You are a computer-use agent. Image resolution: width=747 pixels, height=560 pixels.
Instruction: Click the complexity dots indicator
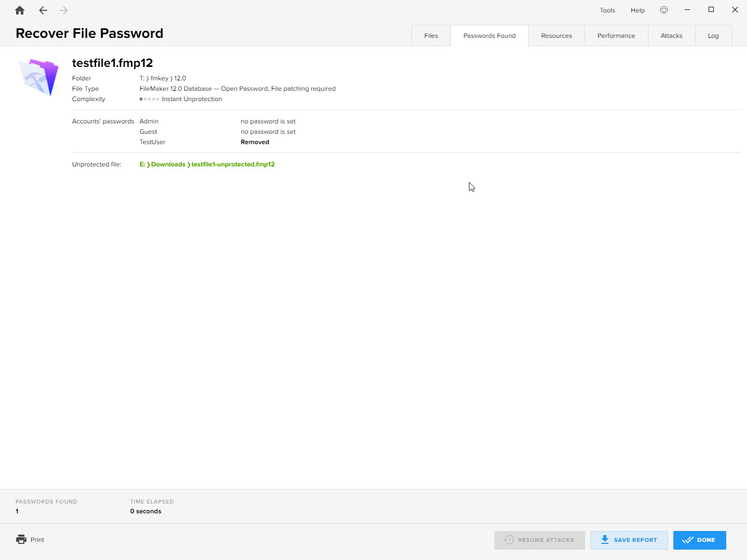(149, 99)
